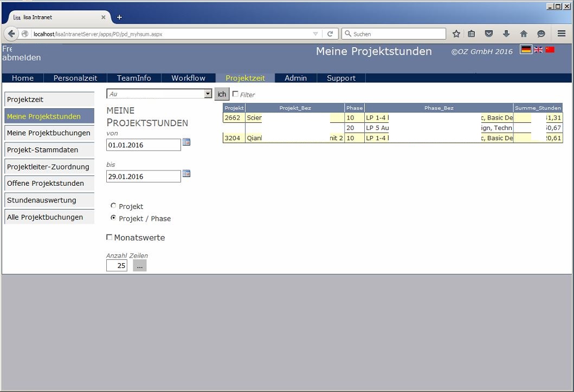This screenshot has height=392, width=574.
Task: Open Stundenauswertung page
Action: pyautogui.click(x=49, y=200)
